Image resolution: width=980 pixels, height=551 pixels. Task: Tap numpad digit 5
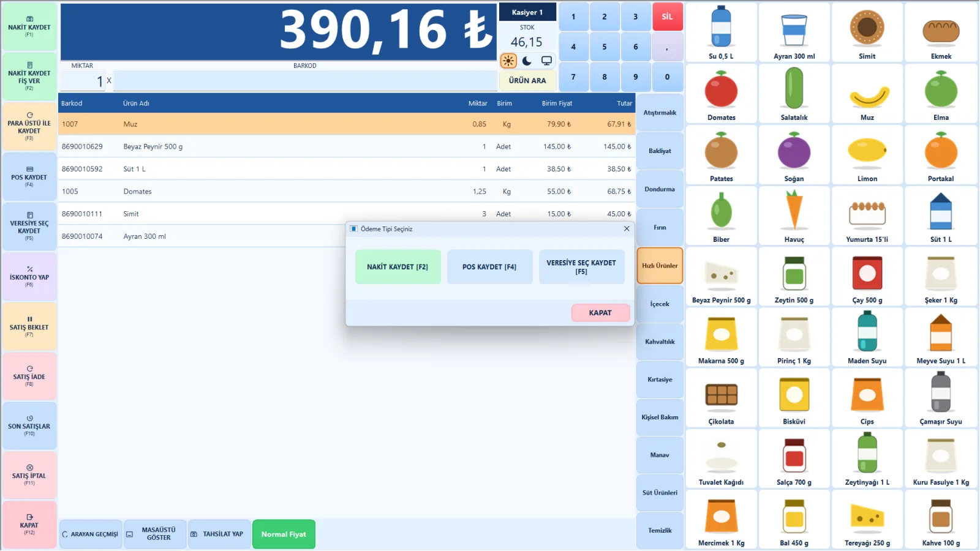pyautogui.click(x=605, y=47)
